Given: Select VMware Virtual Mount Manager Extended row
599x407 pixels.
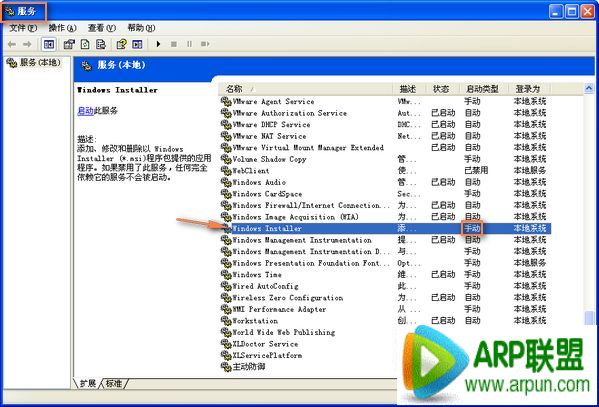Looking at the screenshot, I should pyautogui.click(x=386, y=148).
